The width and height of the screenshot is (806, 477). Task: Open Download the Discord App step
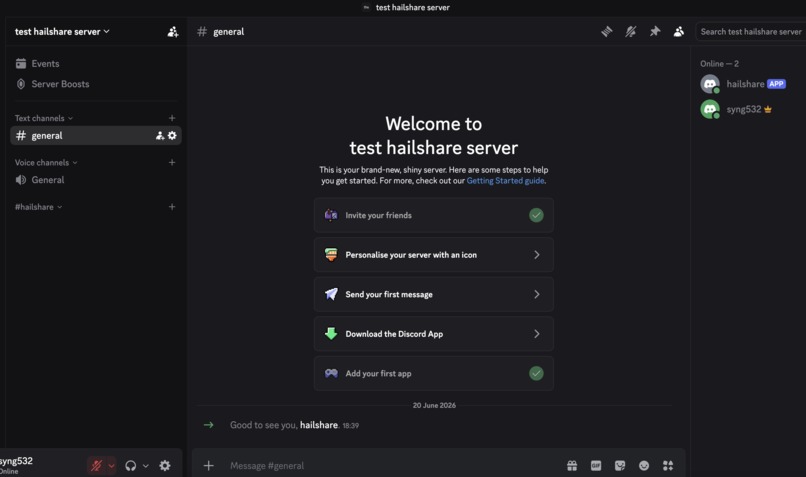point(434,334)
